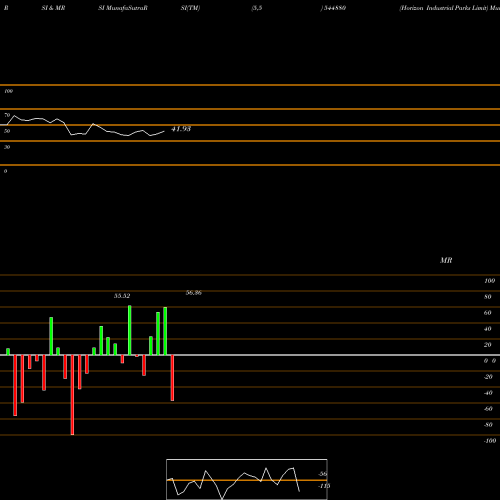Click the -60 label on the MR axis
500x500 pixels.
488,409
